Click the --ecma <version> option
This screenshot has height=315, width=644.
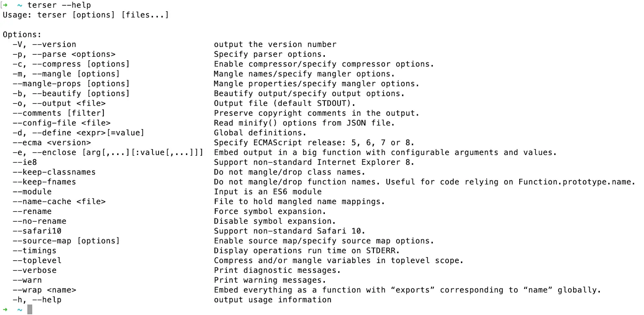click(52, 143)
